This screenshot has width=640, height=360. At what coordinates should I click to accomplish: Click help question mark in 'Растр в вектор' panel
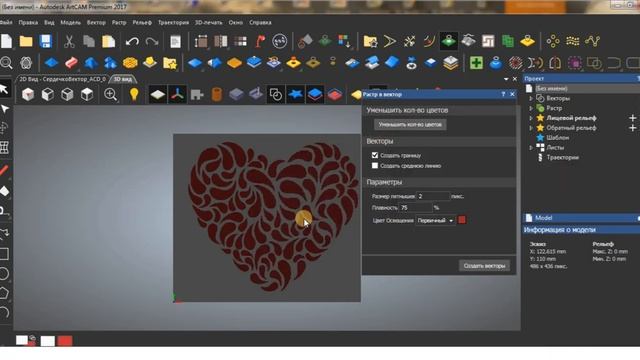coord(503,94)
